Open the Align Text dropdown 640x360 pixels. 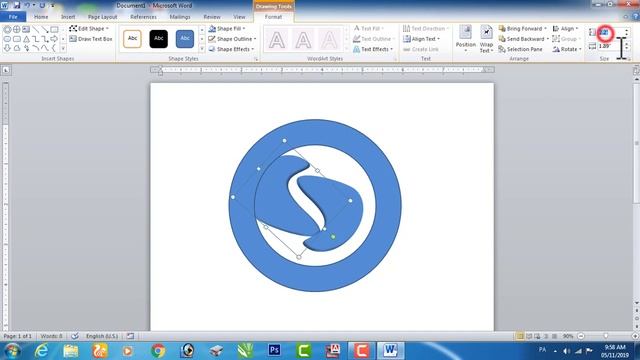click(421, 39)
